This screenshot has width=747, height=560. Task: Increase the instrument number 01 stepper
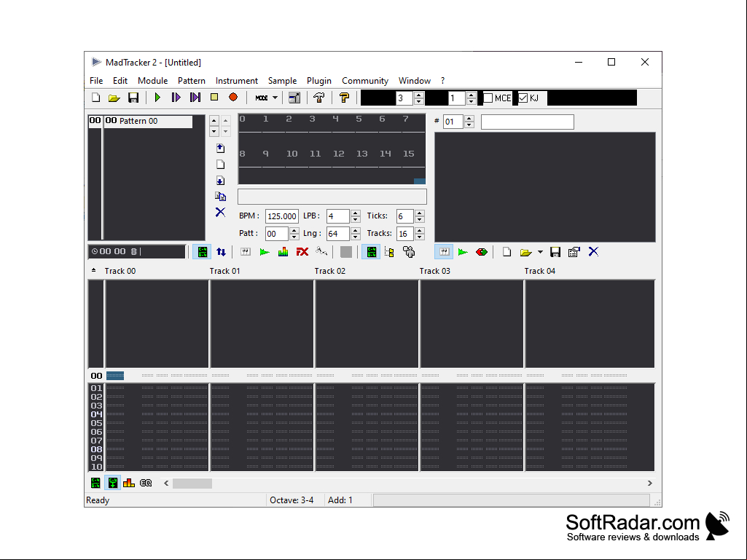coord(469,119)
